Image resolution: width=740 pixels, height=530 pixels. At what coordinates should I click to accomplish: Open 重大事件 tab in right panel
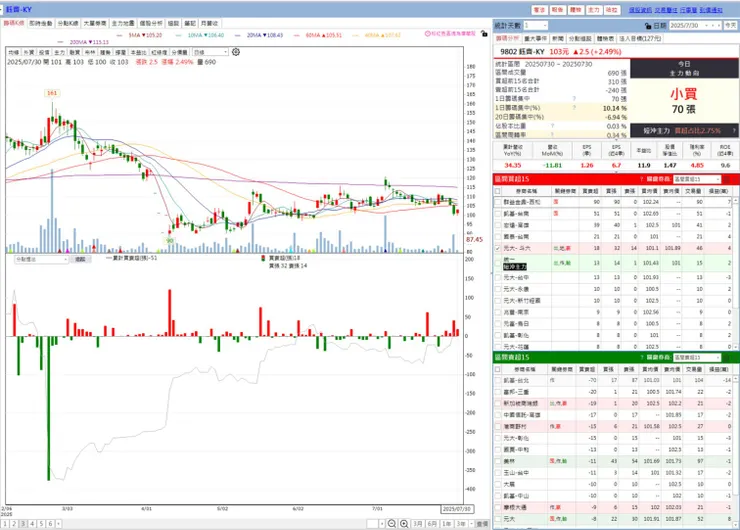pyautogui.click(x=535, y=39)
